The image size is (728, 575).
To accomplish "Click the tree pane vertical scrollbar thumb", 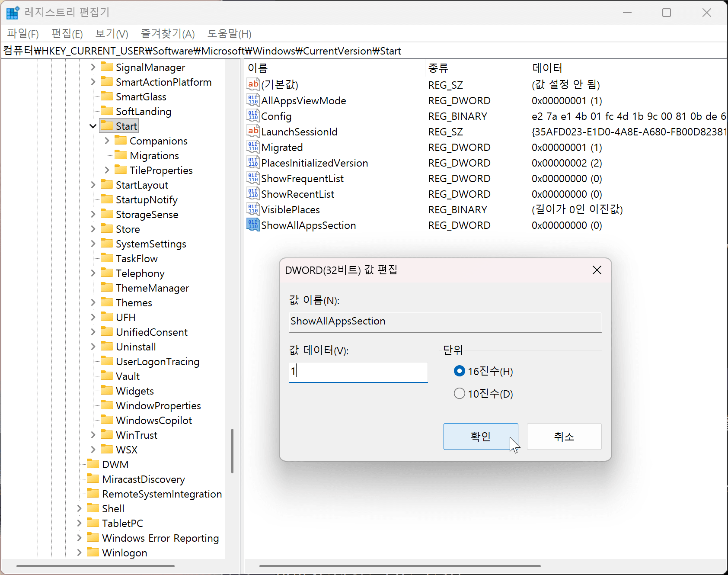I will coord(233,451).
